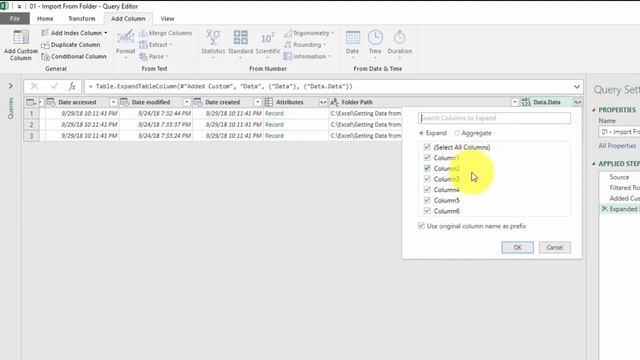Screen dimensions: 640x360
Task: Open the Format text tool
Action: (x=125, y=44)
